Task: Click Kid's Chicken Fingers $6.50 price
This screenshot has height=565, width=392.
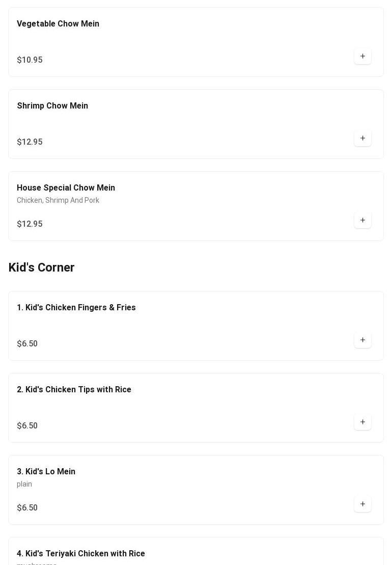Action: 27,344
